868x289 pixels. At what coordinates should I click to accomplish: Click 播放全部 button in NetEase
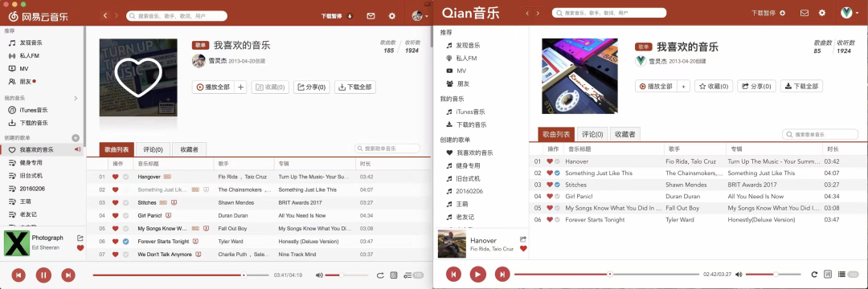213,87
